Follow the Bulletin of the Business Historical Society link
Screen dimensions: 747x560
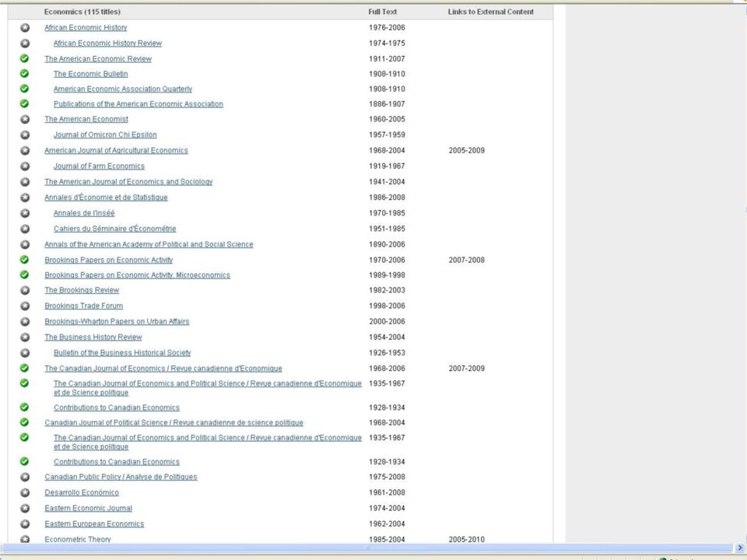point(122,353)
